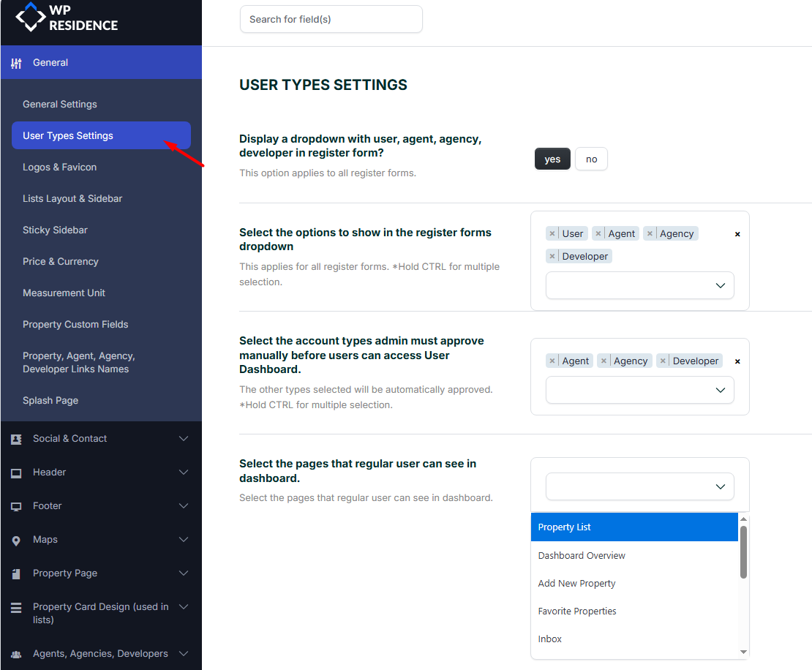
Task: Click the Maps pin icon
Action: (16, 541)
